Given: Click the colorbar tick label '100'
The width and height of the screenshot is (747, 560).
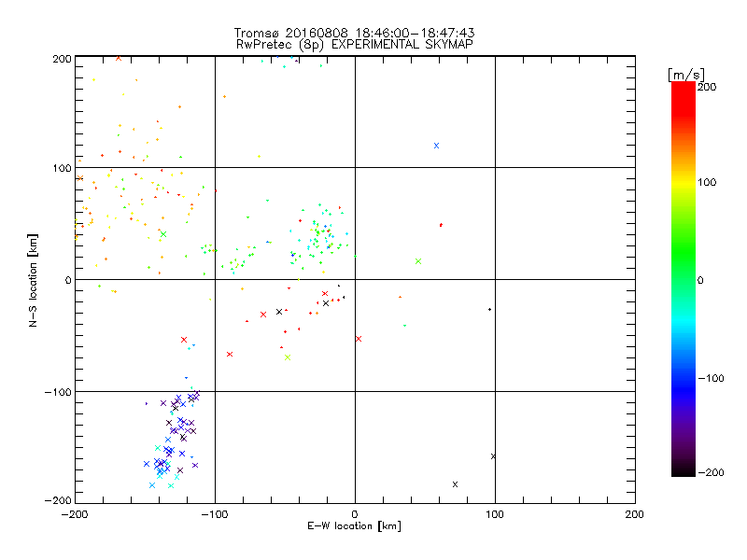Looking at the screenshot, I should click(x=707, y=182).
